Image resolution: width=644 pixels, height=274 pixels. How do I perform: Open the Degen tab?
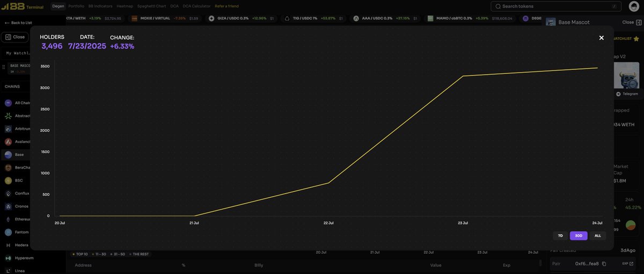tap(58, 6)
